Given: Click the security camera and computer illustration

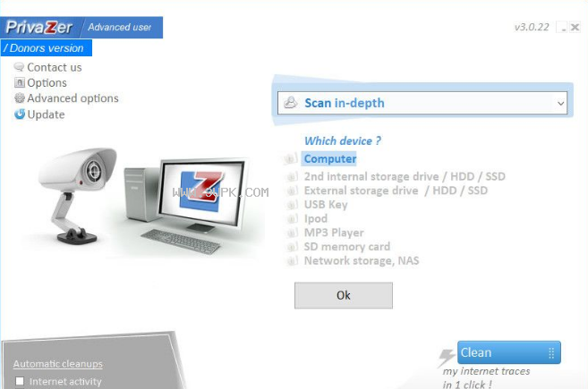Looking at the screenshot, I should [144, 200].
